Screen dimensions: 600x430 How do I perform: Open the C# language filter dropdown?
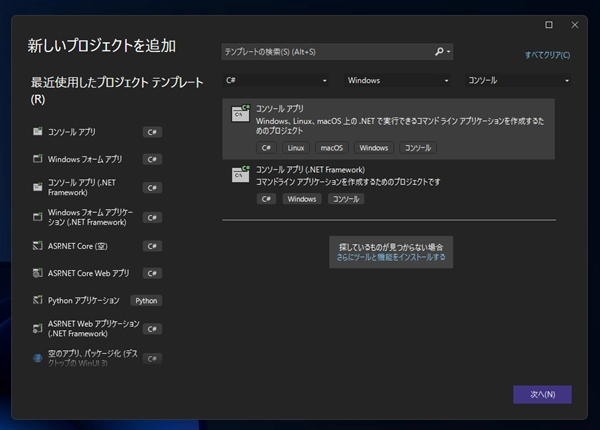point(275,80)
